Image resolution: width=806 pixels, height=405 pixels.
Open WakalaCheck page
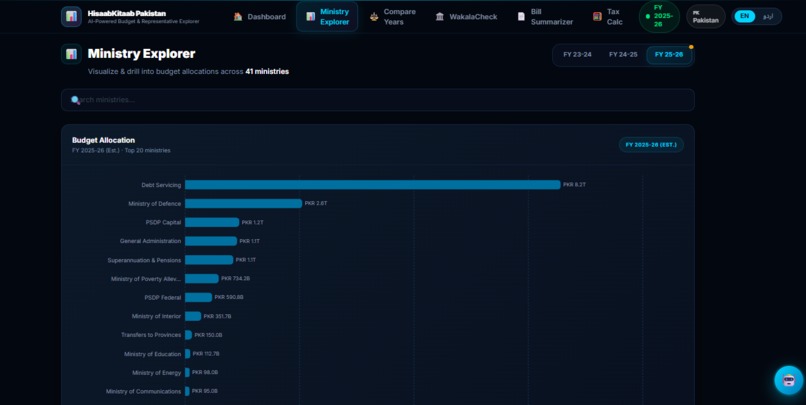coord(466,16)
